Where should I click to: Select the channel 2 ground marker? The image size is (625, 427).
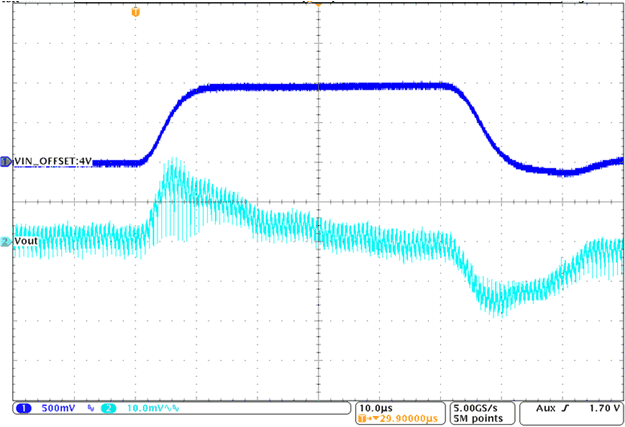point(5,242)
